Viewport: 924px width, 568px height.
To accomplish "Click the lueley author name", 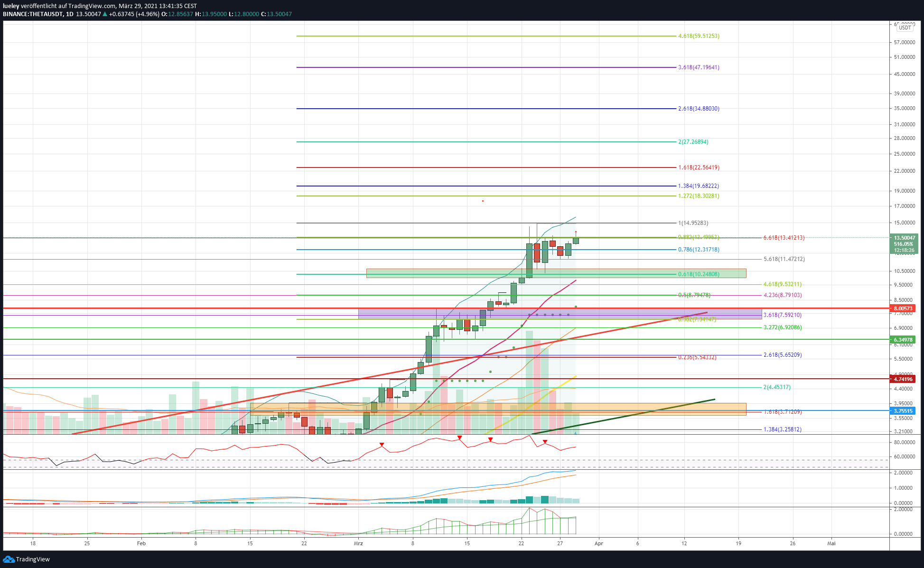I will [11, 6].
